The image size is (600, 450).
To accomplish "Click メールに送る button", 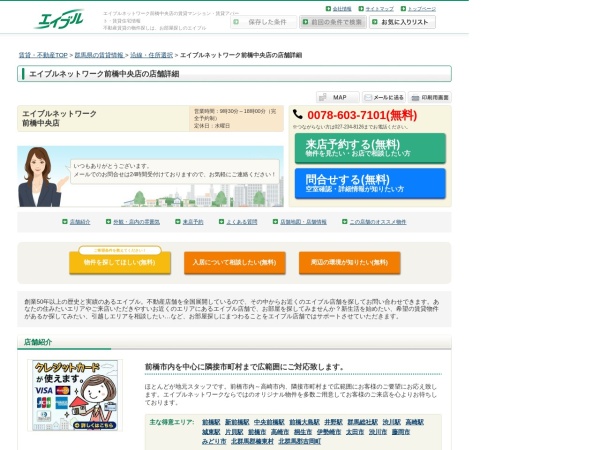I will [x=384, y=97].
